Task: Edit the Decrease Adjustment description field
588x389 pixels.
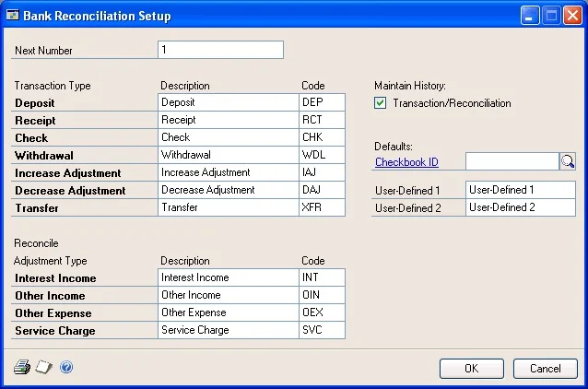Action: pyautogui.click(x=229, y=190)
